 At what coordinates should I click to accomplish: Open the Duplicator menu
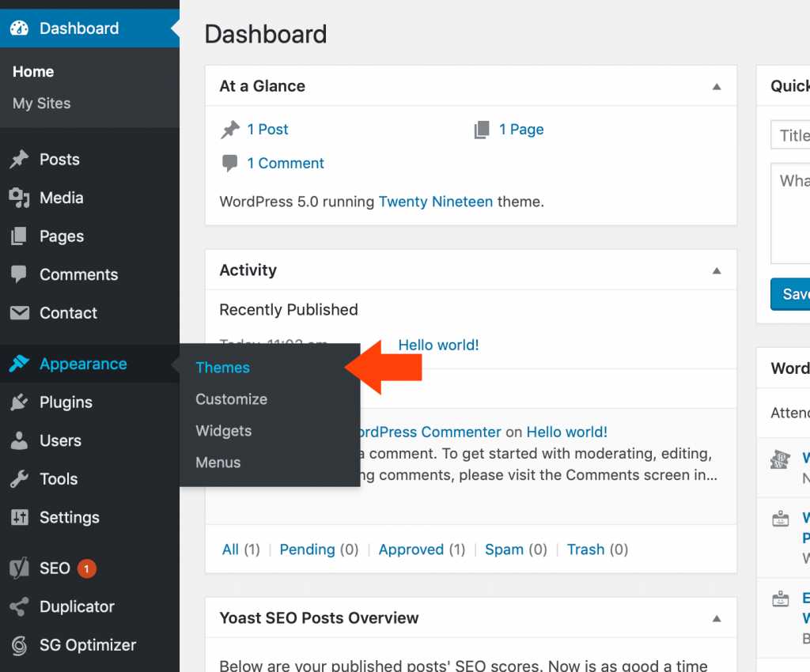[x=77, y=606]
